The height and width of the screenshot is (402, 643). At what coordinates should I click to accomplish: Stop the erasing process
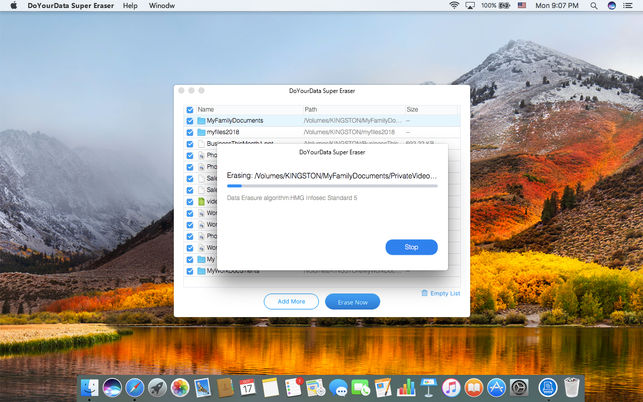pos(411,247)
